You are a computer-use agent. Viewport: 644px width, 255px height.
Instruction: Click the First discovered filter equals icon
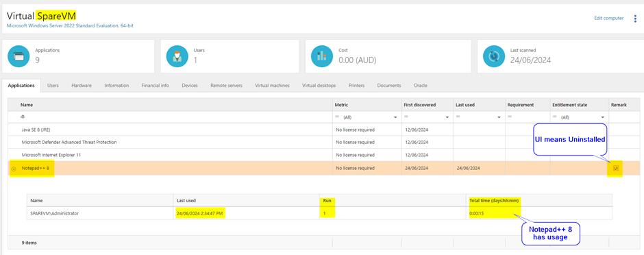pos(406,117)
